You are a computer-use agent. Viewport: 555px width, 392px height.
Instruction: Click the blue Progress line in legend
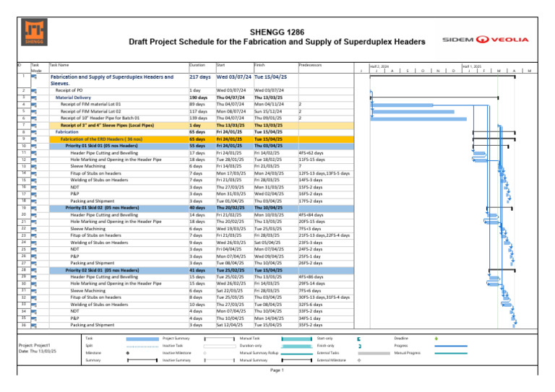click(451, 346)
